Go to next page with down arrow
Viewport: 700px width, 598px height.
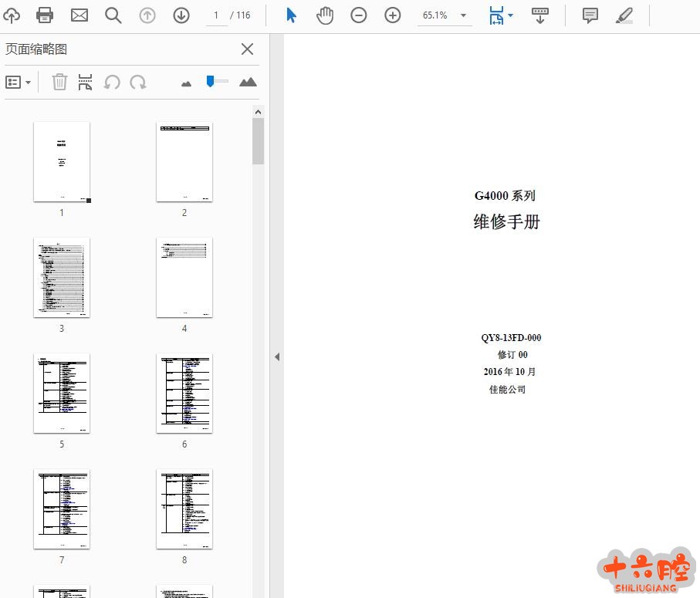181,15
